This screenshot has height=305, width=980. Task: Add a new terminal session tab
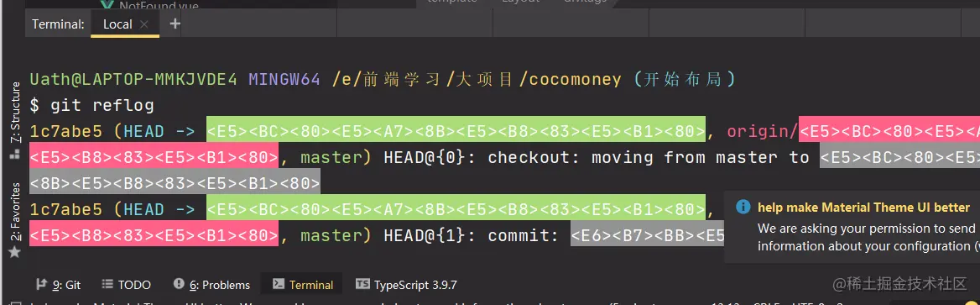(x=175, y=24)
